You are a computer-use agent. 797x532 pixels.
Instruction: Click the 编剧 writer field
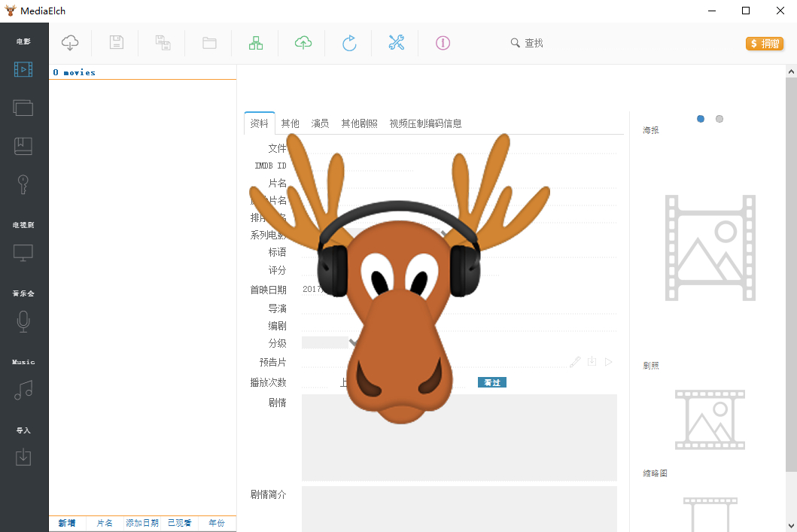click(460, 326)
